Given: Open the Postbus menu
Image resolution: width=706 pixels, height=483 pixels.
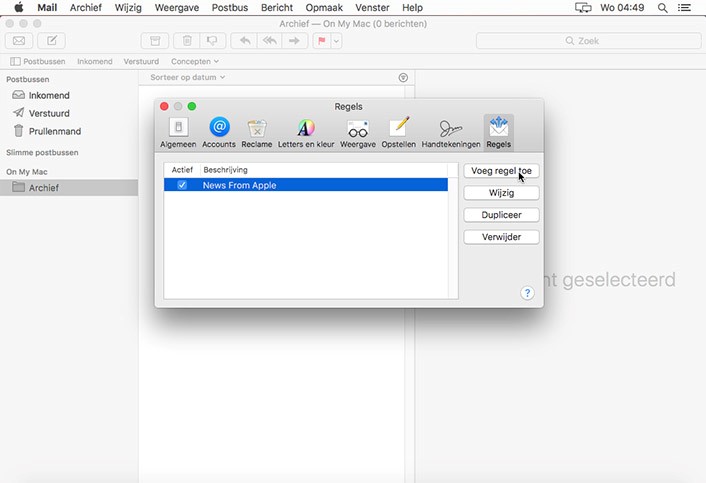Looking at the screenshot, I should pyautogui.click(x=229, y=8).
